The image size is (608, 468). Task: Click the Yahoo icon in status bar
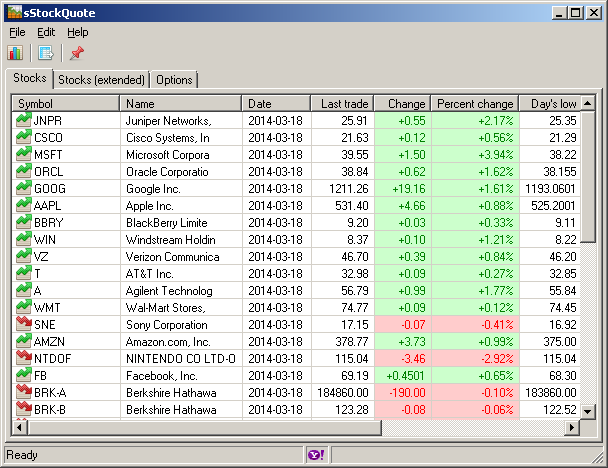(316, 454)
